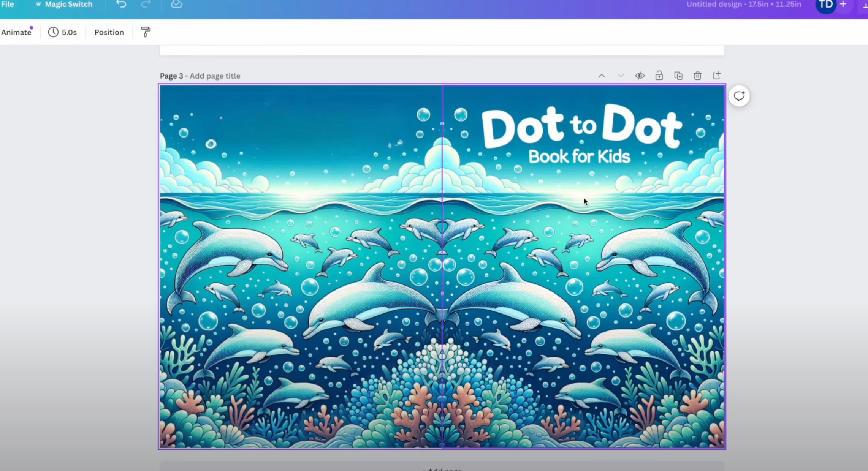Click the delete page trash icon
Image resolution: width=868 pixels, height=471 pixels.
[697, 76]
